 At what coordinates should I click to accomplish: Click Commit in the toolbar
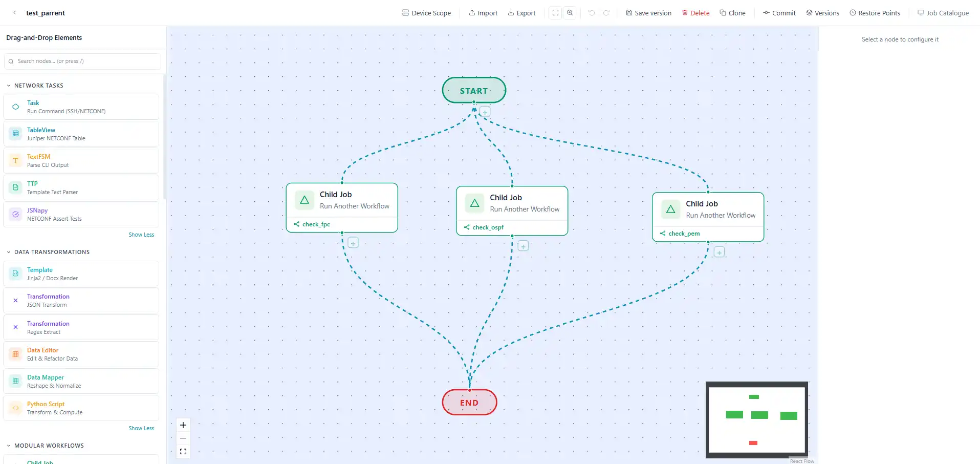click(x=779, y=13)
